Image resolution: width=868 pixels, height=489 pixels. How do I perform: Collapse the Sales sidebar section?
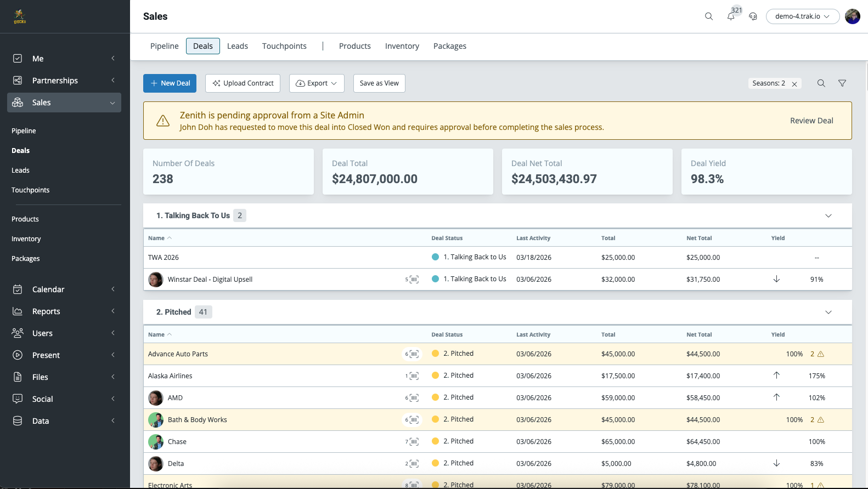click(112, 103)
